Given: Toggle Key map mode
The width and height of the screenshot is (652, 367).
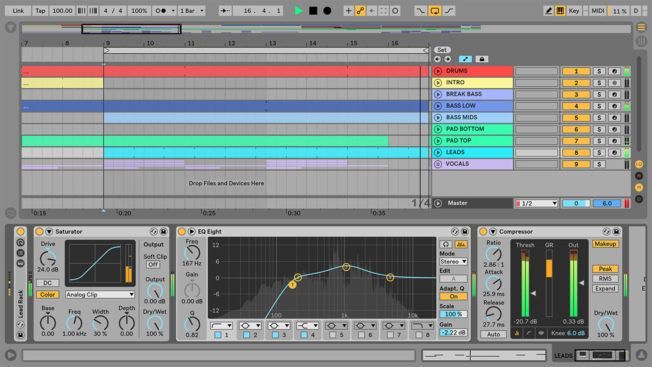Looking at the screenshot, I should pos(574,11).
